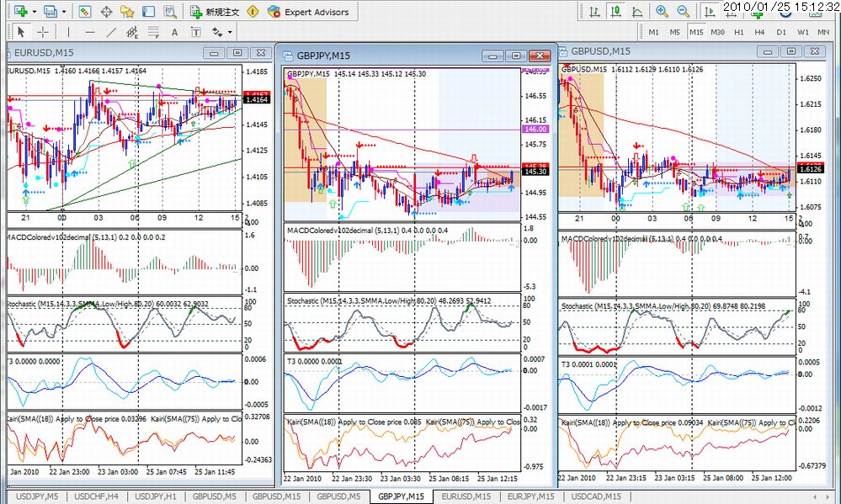Open the Strategy Tester icon

tap(169, 11)
